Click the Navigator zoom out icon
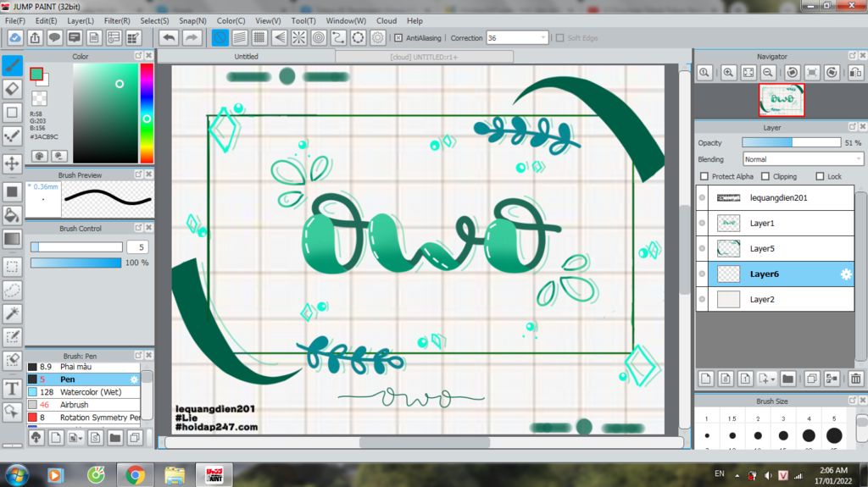 click(768, 73)
